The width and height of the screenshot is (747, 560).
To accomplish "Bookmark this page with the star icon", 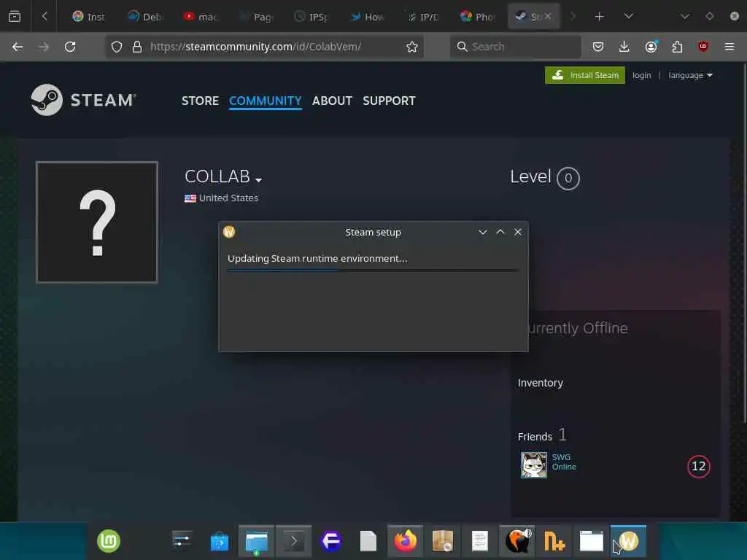I will tap(412, 47).
